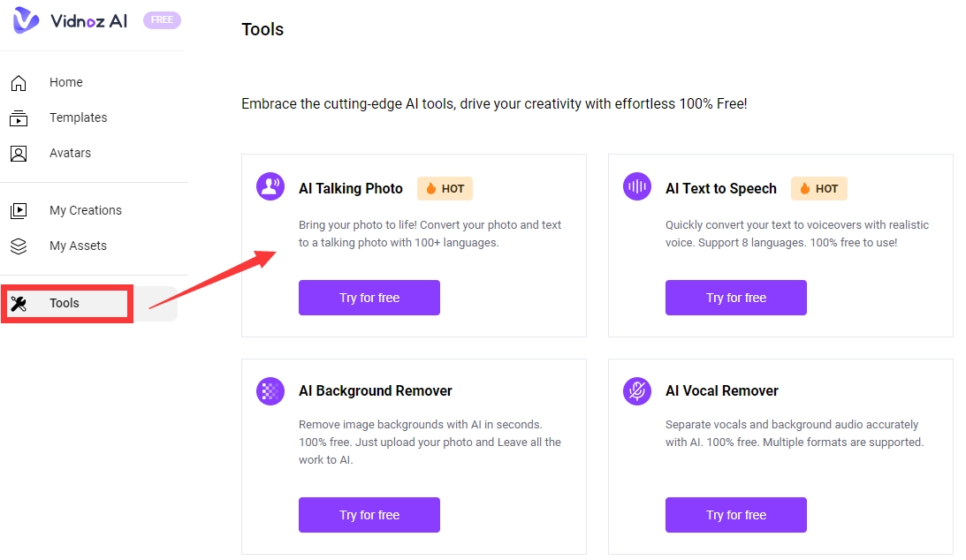Try AI Text to Speech for free

736,298
